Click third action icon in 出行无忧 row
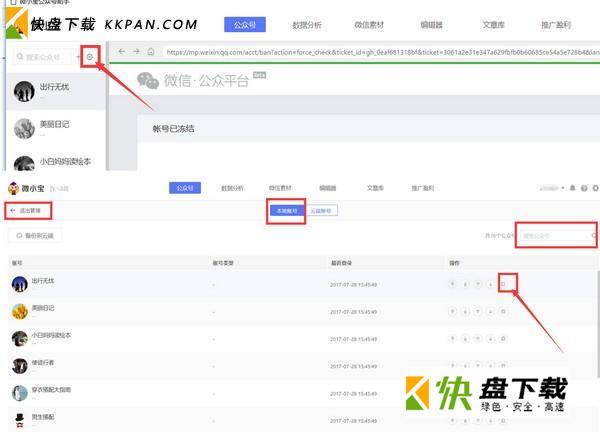Viewport: 600px width, 432px height. point(478,284)
